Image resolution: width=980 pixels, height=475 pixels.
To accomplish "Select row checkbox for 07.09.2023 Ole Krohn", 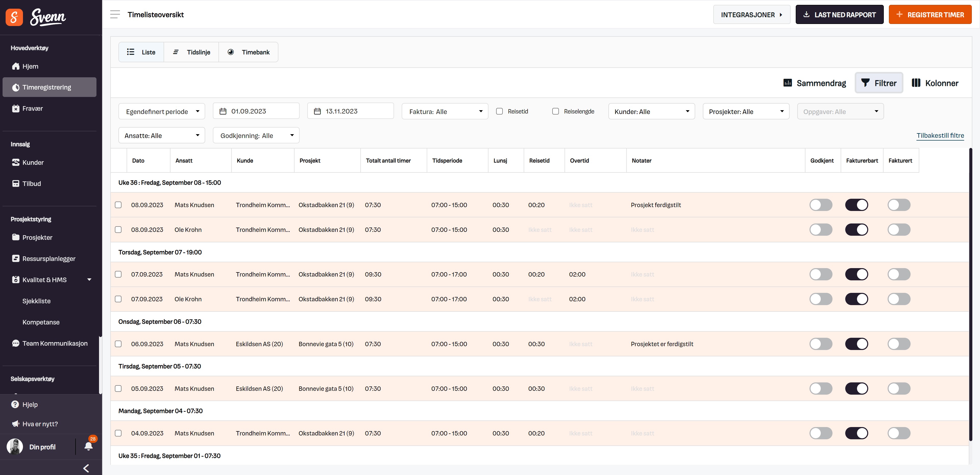I will click(118, 299).
